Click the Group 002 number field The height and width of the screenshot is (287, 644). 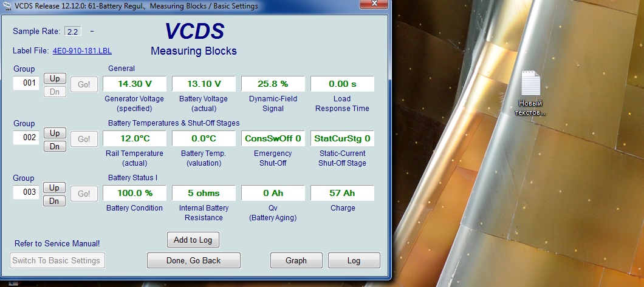26,137
